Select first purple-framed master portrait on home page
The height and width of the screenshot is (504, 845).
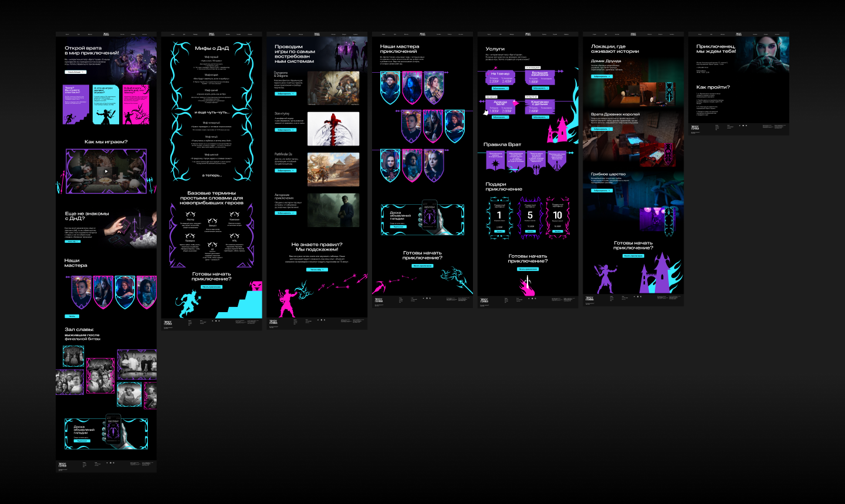tap(82, 292)
